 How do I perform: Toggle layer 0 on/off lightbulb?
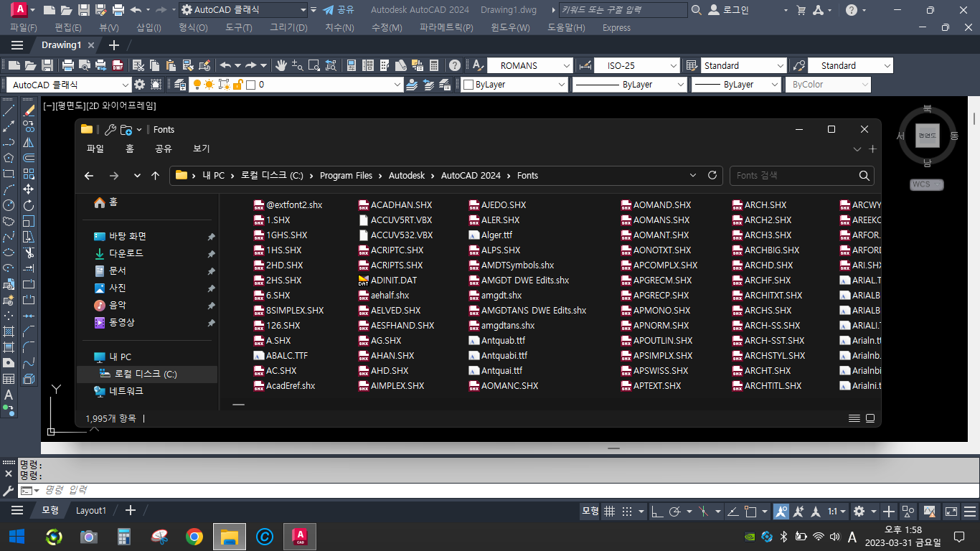(197, 85)
